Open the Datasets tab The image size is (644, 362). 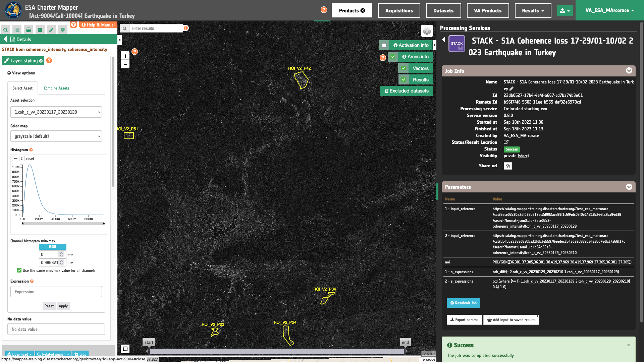[x=443, y=10]
